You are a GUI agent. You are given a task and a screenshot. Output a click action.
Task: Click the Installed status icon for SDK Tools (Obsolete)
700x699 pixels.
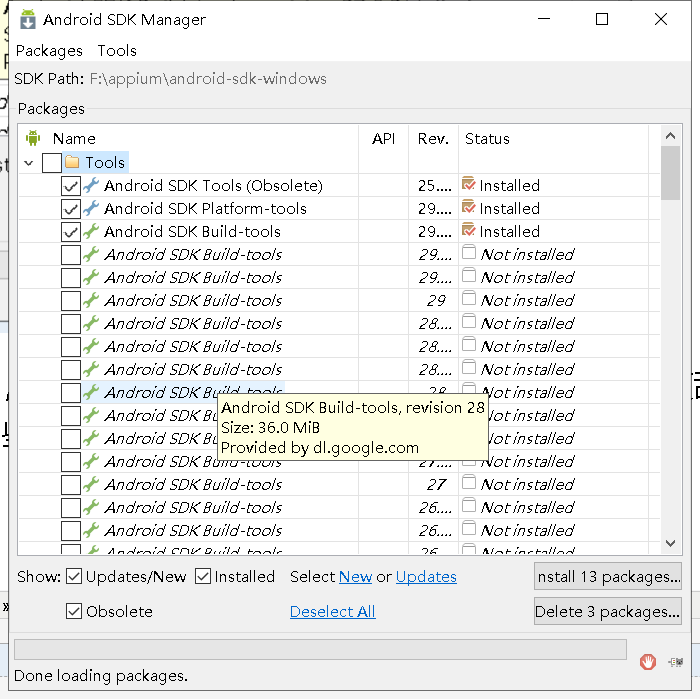[x=468, y=184]
